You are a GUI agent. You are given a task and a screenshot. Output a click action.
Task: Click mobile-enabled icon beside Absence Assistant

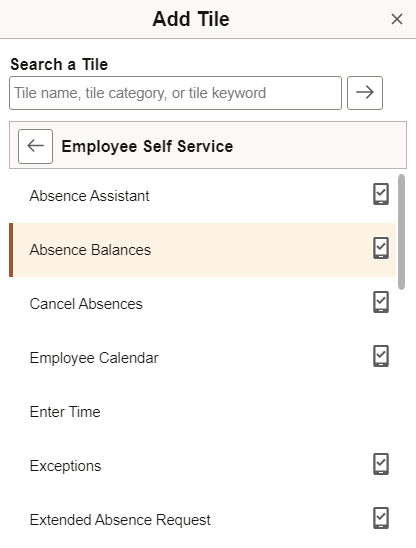[x=381, y=194]
